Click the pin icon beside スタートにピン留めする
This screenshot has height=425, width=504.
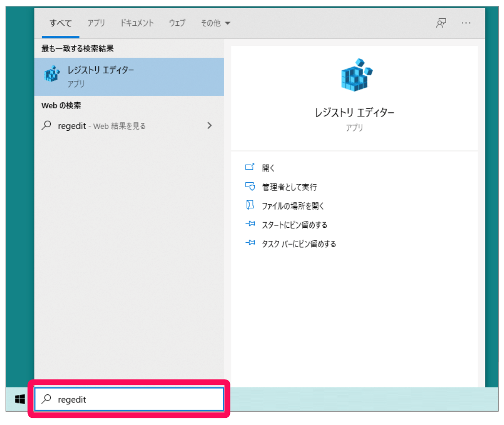pyautogui.click(x=250, y=224)
